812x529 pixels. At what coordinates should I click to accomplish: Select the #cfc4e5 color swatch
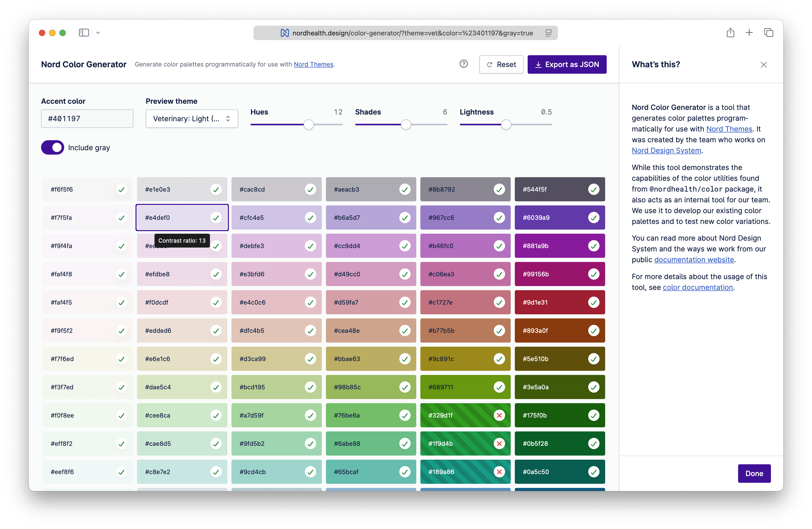coord(276,218)
